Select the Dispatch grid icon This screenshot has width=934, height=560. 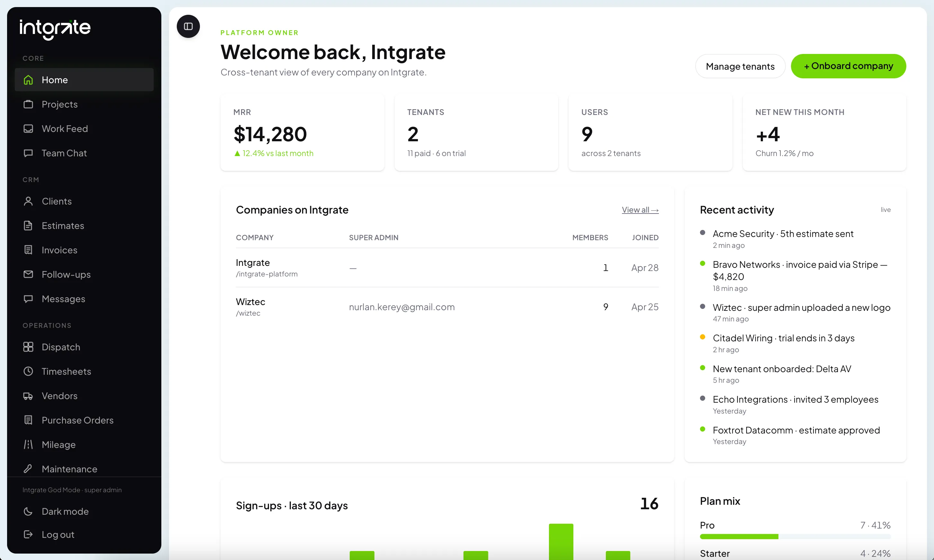(28, 347)
